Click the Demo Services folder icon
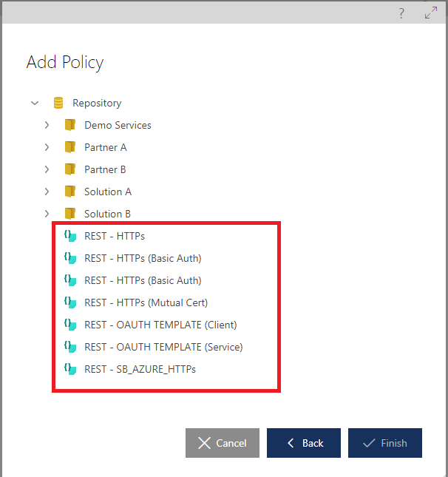The width and height of the screenshot is (448, 477). (x=70, y=125)
